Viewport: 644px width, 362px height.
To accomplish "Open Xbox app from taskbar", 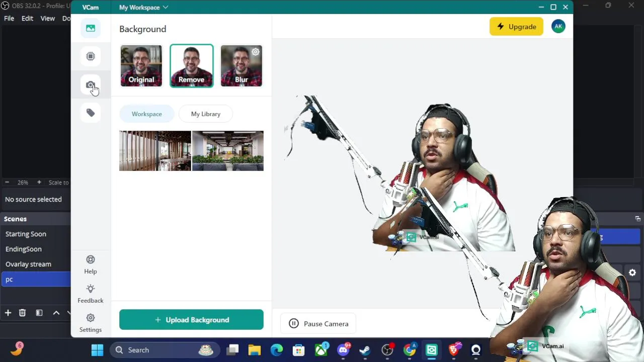I will [x=321, y=350].
